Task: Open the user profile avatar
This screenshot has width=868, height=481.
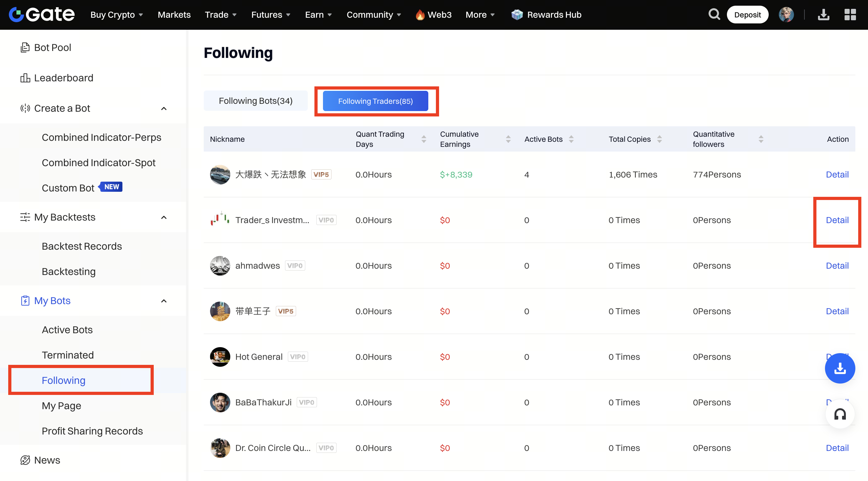Action: (786, 15)
